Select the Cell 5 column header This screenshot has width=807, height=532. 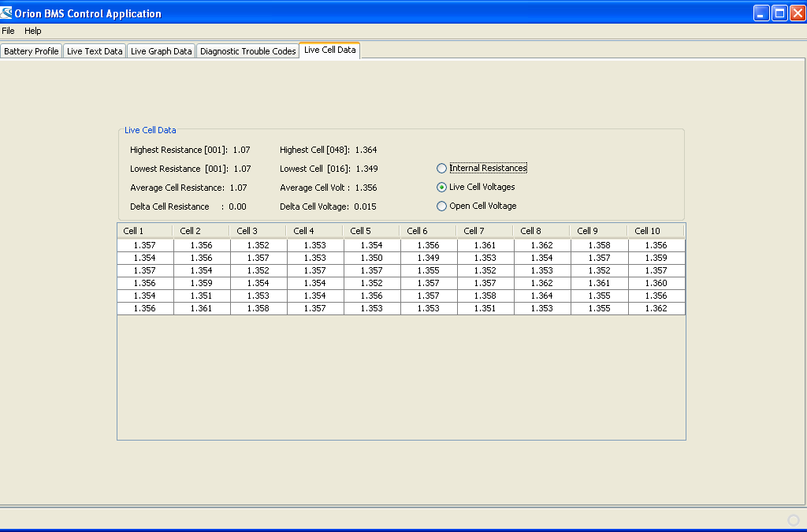pyautogui.click(x=371, y=231)
